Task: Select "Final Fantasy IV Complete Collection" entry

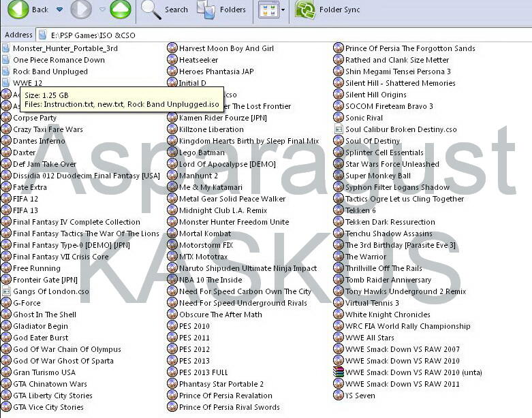Action: click(71, 222)
